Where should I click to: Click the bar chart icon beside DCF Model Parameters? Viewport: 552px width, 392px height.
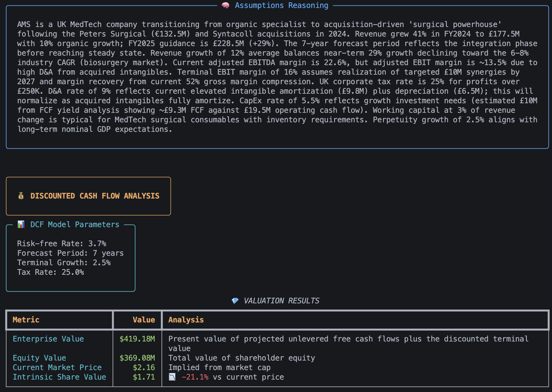(21, 225)
